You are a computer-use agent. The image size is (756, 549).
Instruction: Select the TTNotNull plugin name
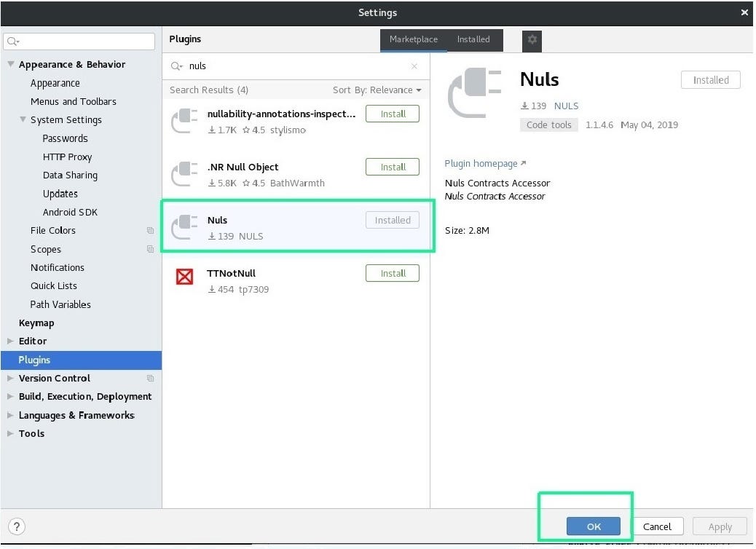pos(232,273)
